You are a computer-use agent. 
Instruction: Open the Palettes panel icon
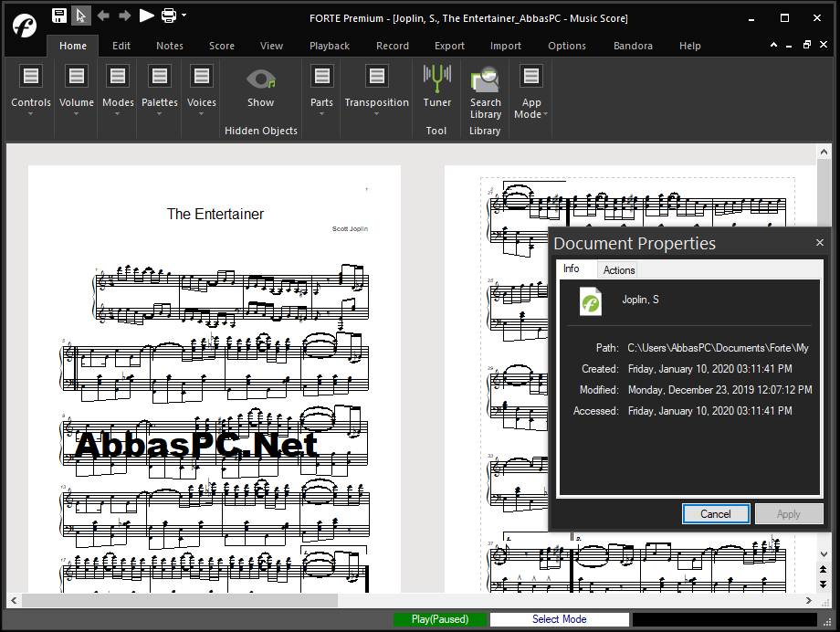pyautogui.click(x=159, y=76)
